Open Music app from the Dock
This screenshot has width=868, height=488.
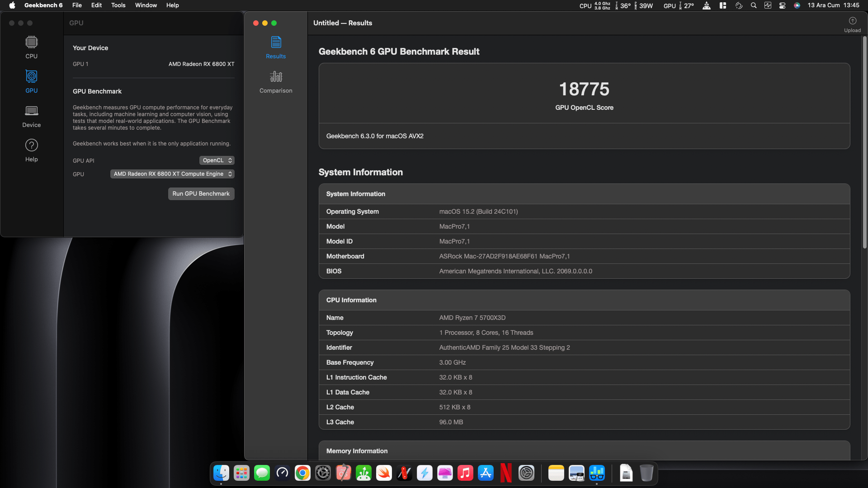tap(465, 473)
